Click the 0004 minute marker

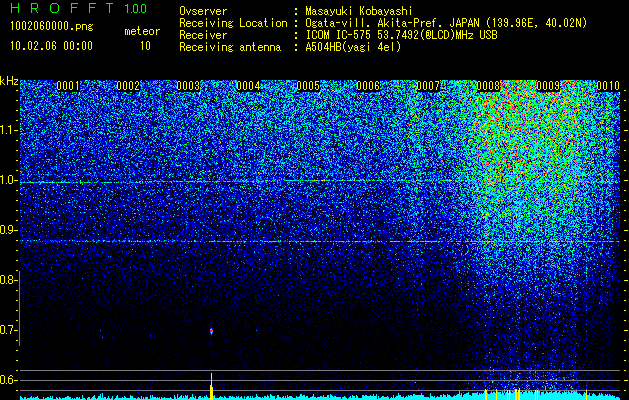click(x=248, y=86)
